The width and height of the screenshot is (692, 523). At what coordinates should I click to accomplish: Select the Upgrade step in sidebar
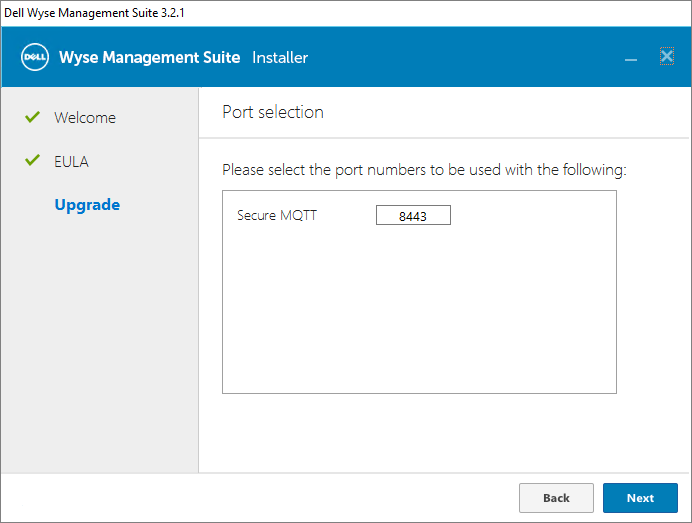point(87,205)
